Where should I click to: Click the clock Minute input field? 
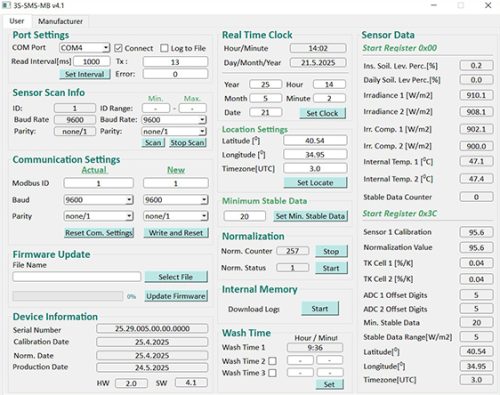(329, 98)
